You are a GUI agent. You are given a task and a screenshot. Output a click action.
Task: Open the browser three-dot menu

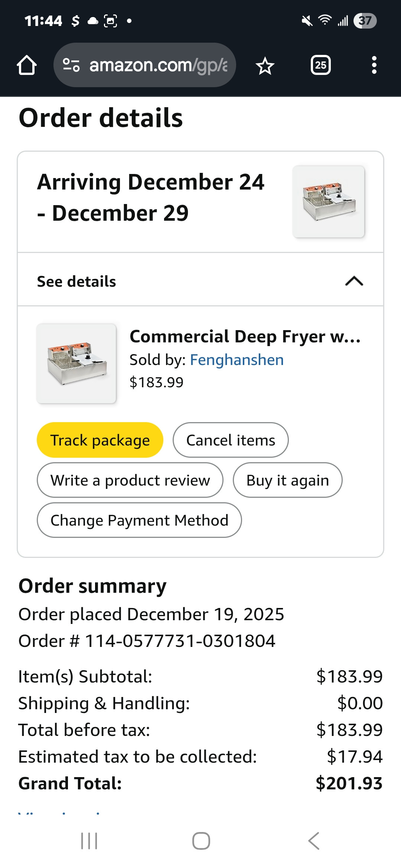[x=374, y=65]
